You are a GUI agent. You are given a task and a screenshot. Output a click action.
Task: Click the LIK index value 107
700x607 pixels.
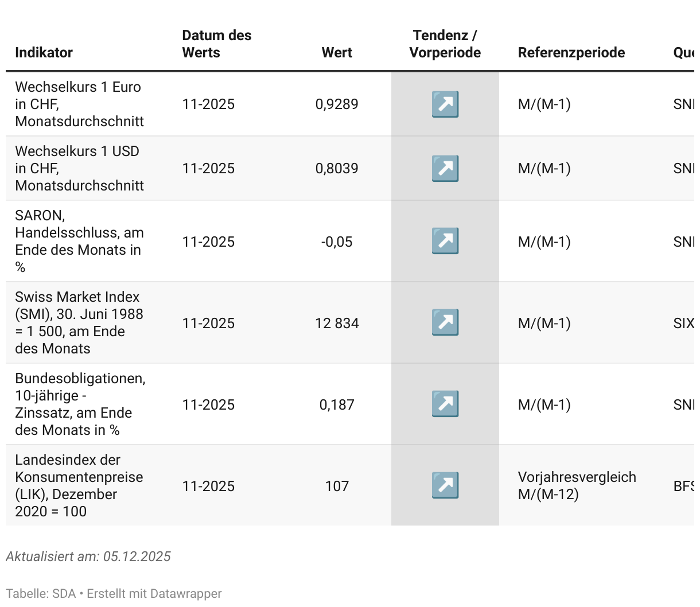pyautogui.click(x=337, y=487)
